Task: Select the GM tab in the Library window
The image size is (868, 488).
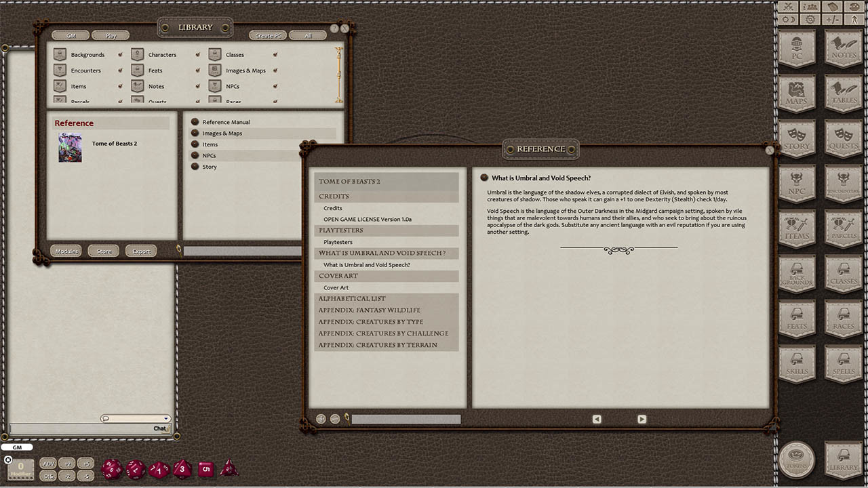Action: (x=70, y=35)
